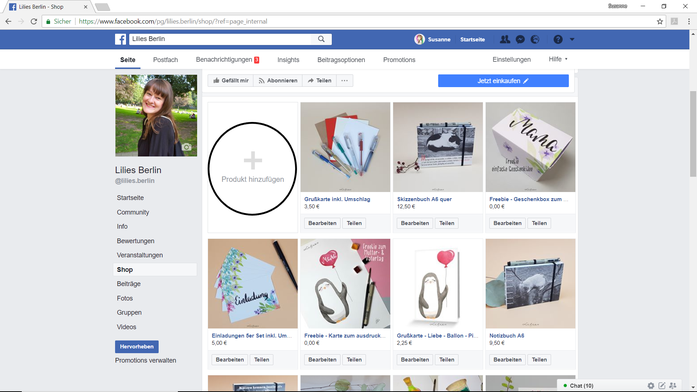Open the help question mark icon
Image resolution: width=697 pixels, height=392 pixels.
(558, 39)
